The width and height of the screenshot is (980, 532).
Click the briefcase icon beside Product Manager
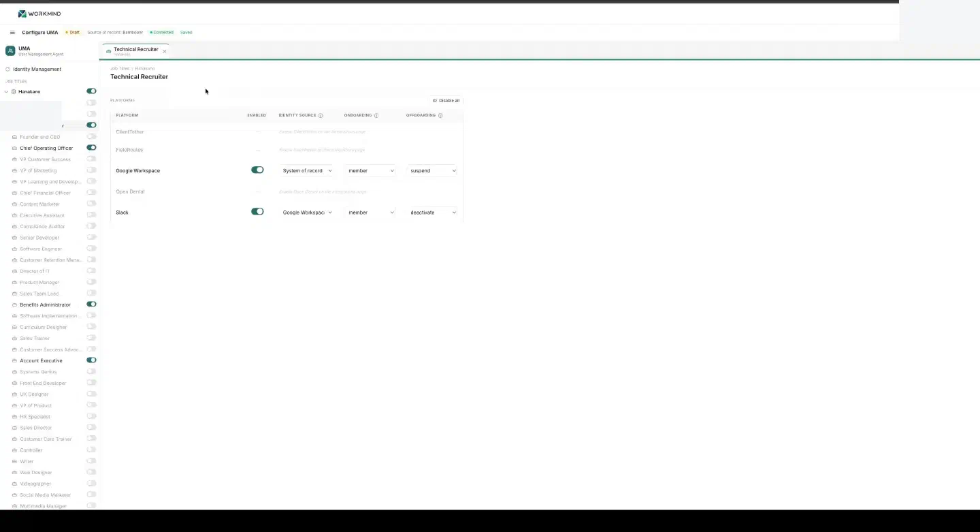pyautogui.click(x=15, y=283)
